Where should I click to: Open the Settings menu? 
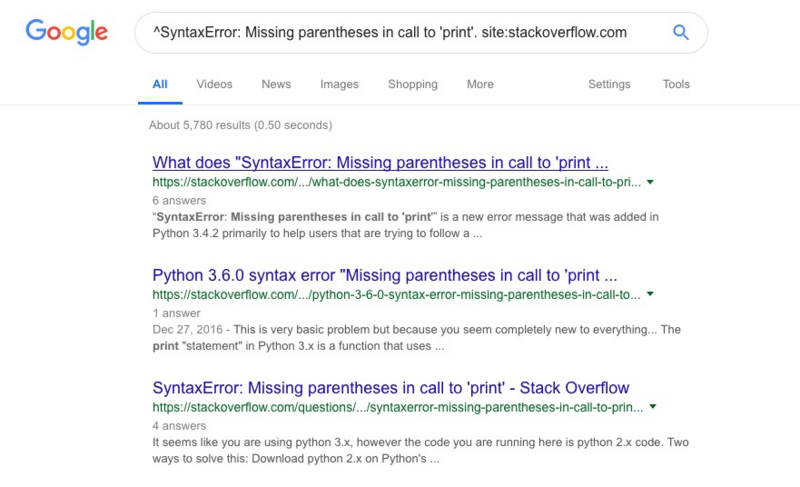pyautogui.click(x=609, y=84)
